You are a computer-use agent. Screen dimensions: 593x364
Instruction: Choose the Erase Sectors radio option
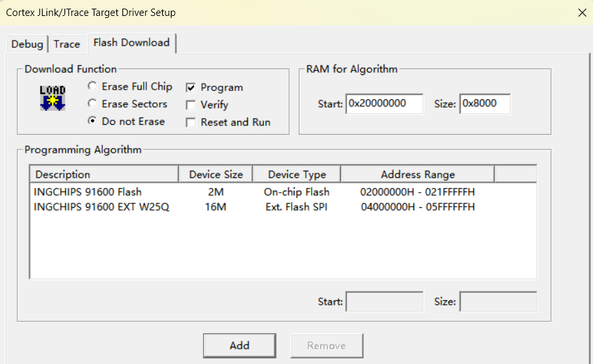click(128, 104)
